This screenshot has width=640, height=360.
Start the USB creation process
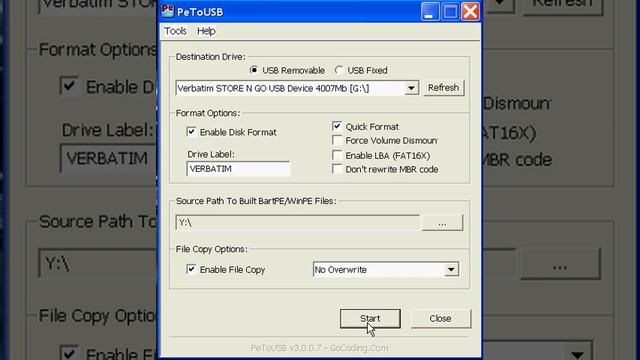coord(370,318)
